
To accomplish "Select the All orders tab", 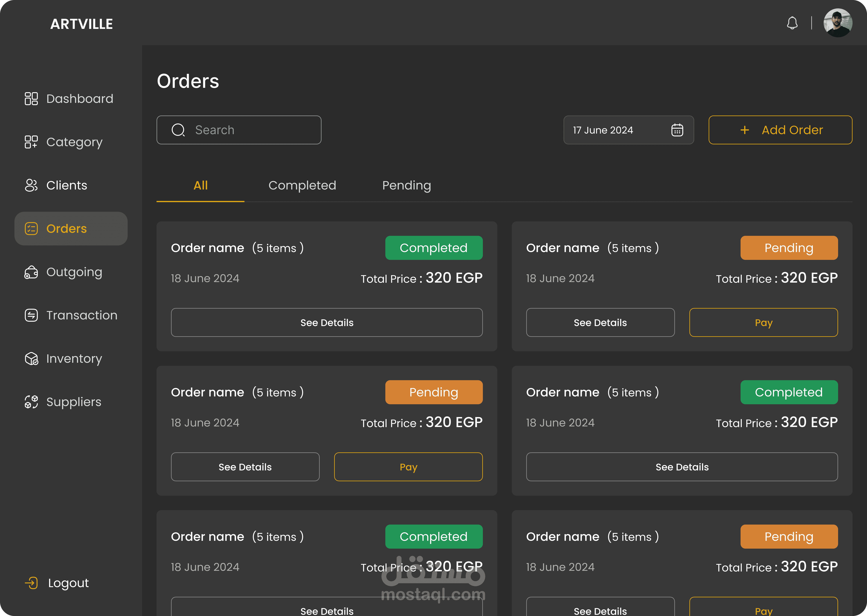I will [x=200, y=185].
